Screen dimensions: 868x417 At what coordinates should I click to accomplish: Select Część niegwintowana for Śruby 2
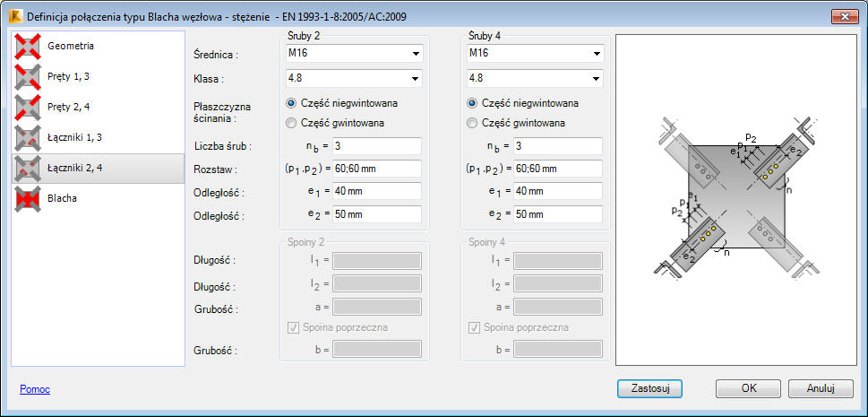pos(343,103)
